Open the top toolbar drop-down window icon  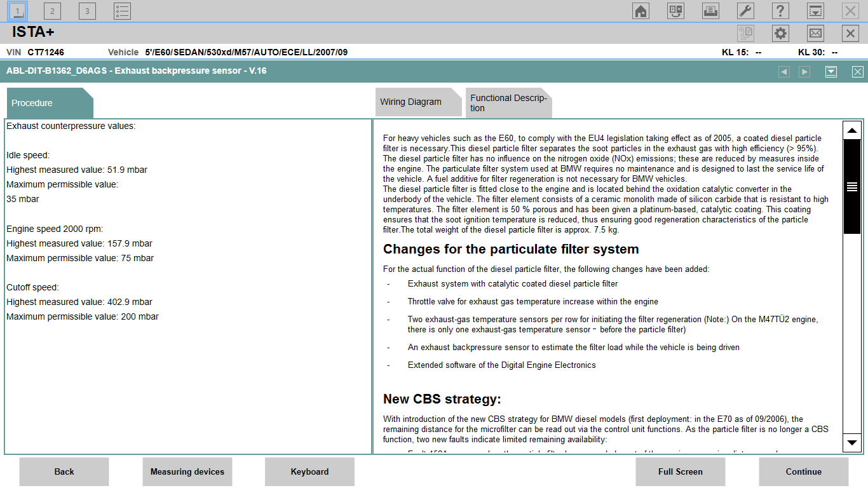coord(815,11)
